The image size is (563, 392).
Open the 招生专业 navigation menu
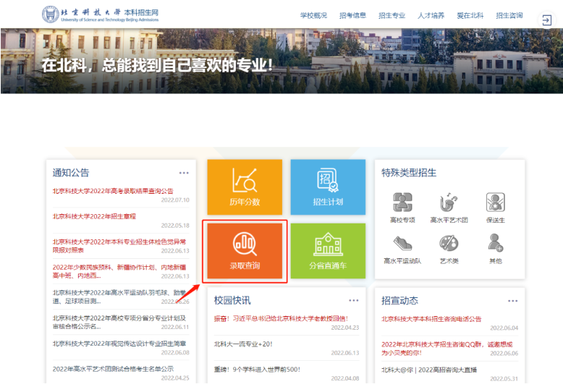tap(391, 15)
